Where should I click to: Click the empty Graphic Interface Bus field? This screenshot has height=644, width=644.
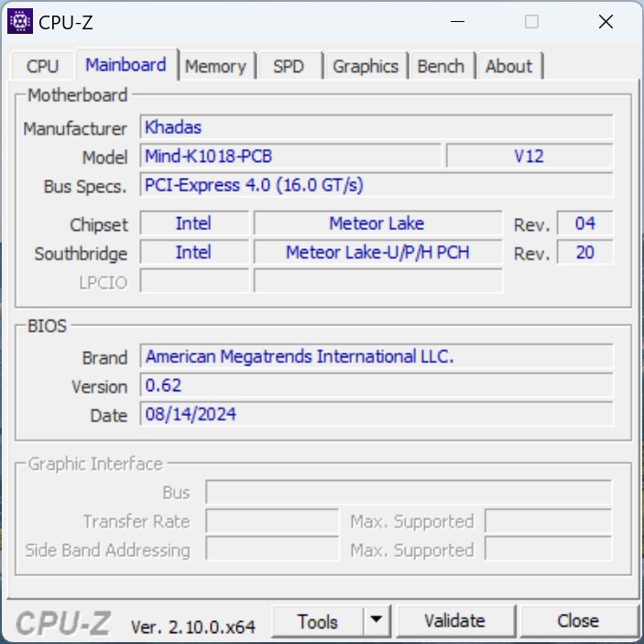pos(409,492)
